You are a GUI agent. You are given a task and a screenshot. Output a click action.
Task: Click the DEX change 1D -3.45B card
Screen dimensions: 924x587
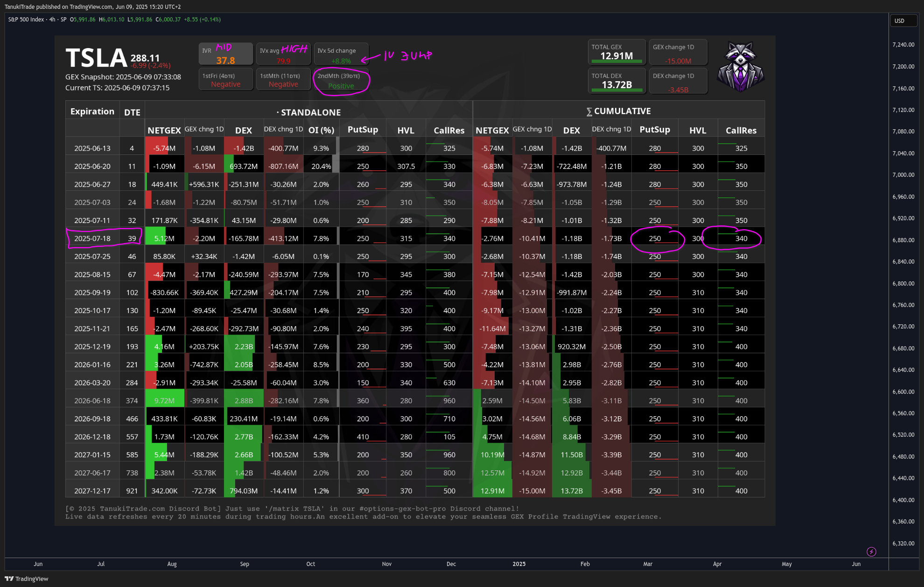(x=678, y=81)
